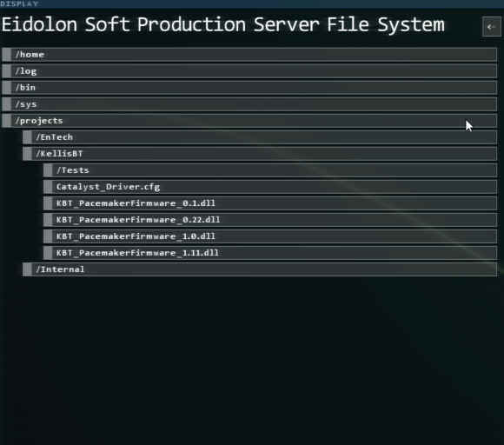Click the back arrow button

pyautogui.click(x=492, y=27)
